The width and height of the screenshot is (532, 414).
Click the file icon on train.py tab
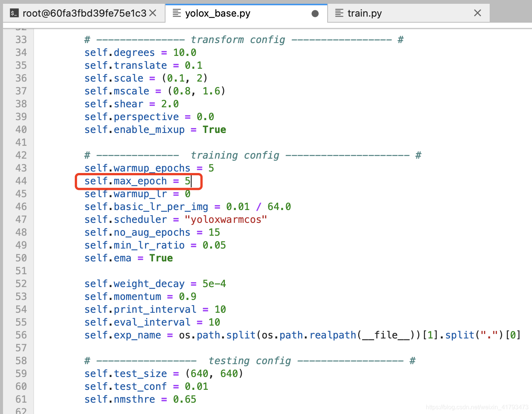pyautogui.click(x=339, y=13)
